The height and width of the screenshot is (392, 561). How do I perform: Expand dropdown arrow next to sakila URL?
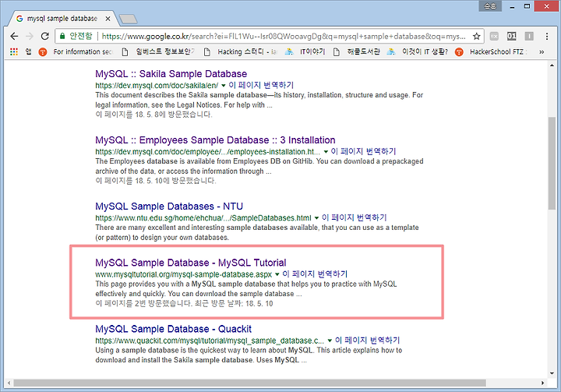[224, 86]
